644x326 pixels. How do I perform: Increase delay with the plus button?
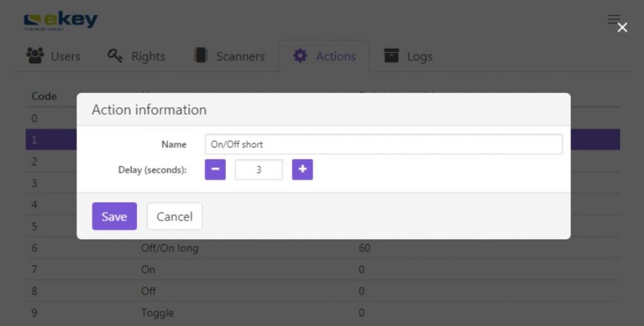click(x=302, y=169)
